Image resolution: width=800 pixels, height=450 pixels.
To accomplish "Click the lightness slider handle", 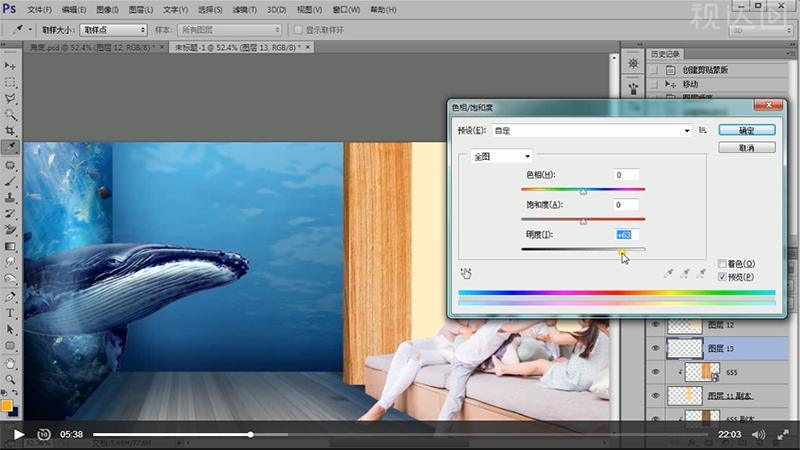I will point(621,252).
